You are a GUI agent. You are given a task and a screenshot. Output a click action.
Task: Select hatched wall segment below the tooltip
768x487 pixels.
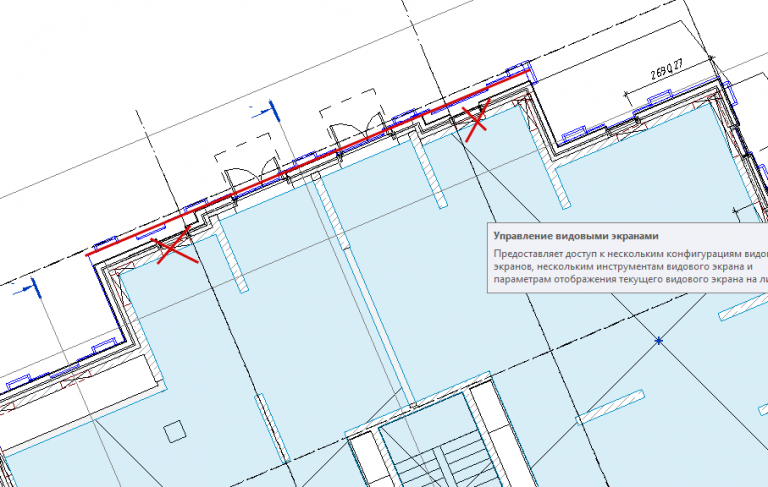coord(743,309)
